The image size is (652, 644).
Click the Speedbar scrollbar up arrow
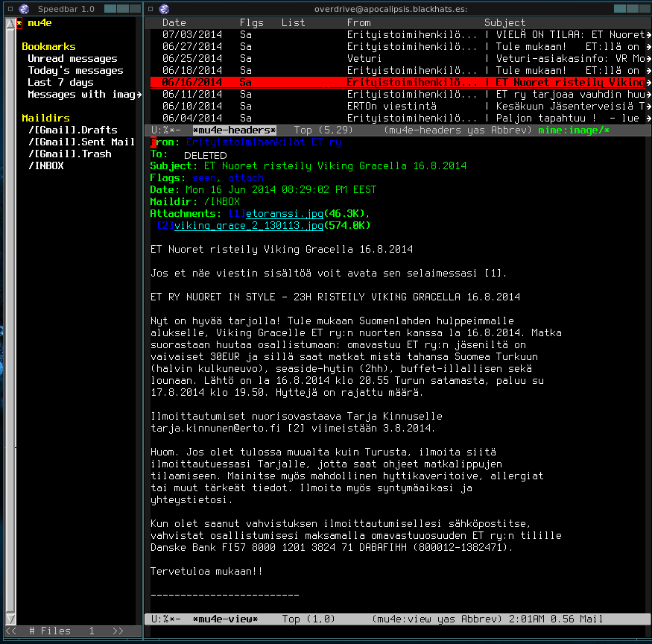pyautogui.click(x=11, y=23)
